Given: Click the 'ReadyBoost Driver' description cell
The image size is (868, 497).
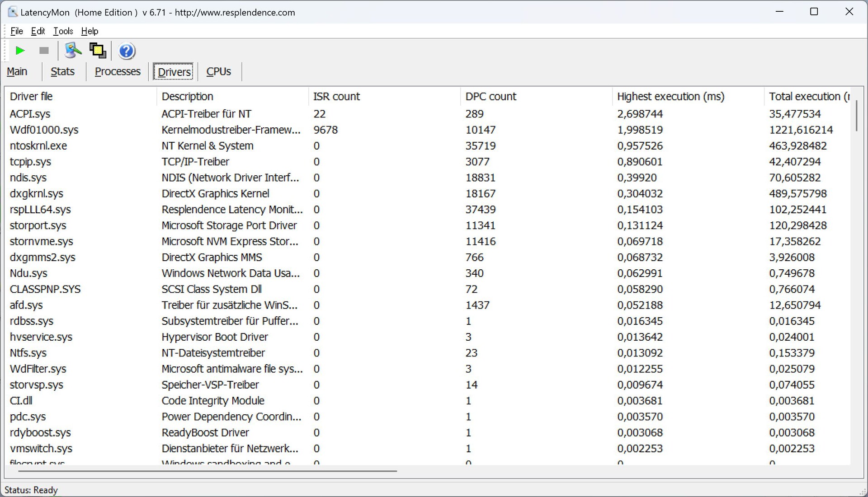Looking at the screenshot, I should click(205, 432).
